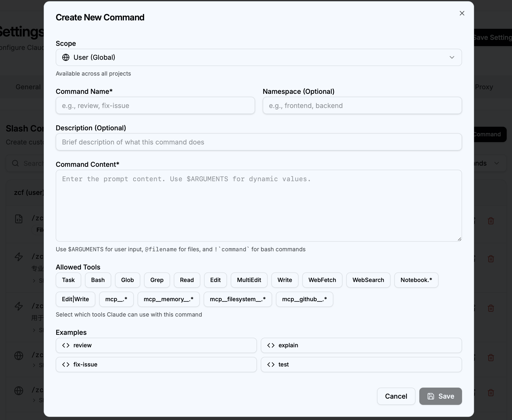The image size is (512, 420).
Task: Close the Create New Command dialog
Action: 462,13
